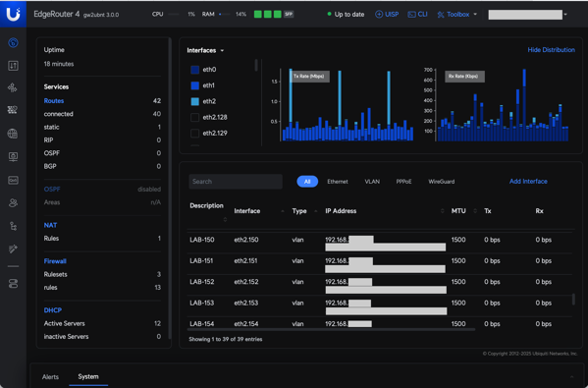Viewport: 588px width, 388px height.
Task: Switch to the Alerts tab
Action: tap(50, 377)
